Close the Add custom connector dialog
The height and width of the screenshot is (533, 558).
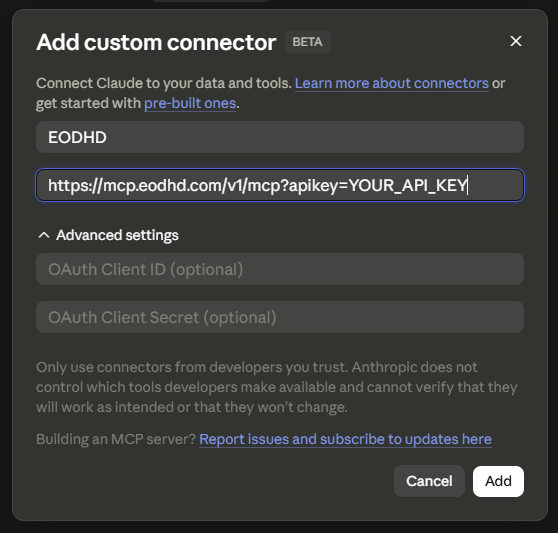516,41
